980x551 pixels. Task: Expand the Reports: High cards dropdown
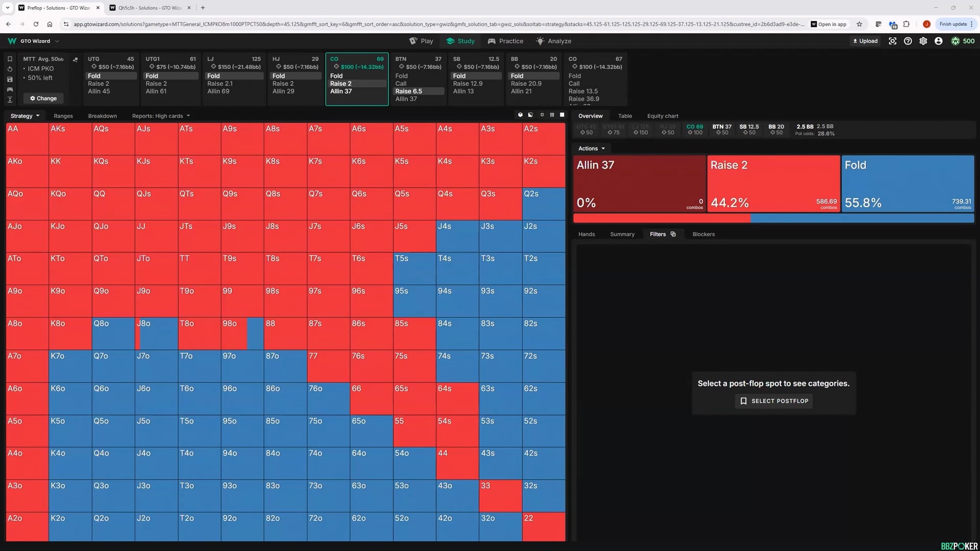click(161, 116)
